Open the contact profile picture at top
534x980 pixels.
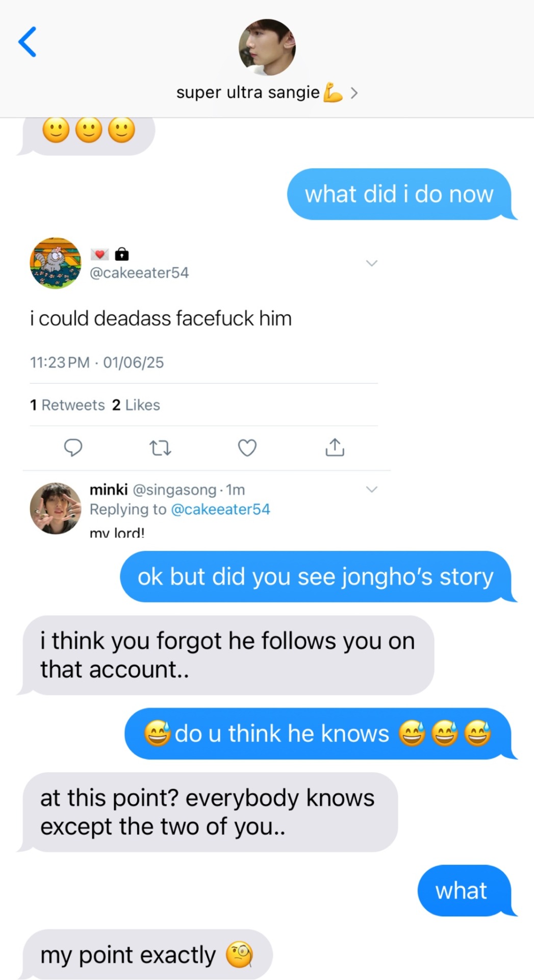click(267, 47)
